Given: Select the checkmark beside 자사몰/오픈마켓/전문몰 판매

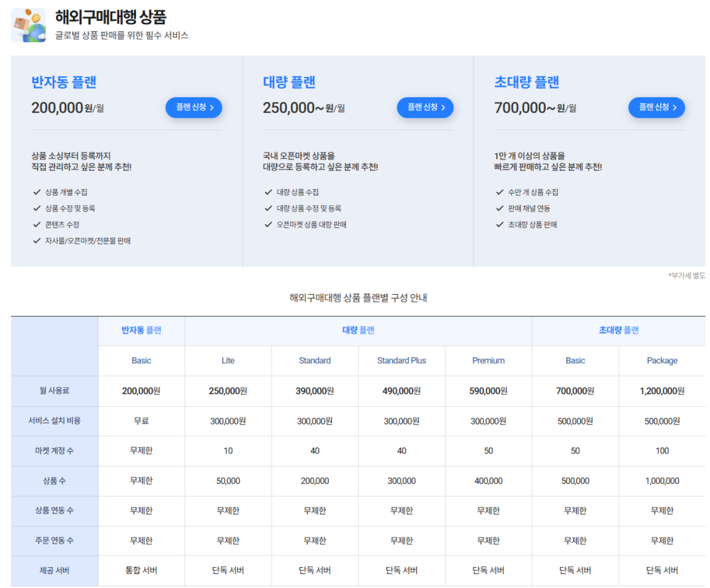Looking at the screenshot, I should tap(37, 241).
